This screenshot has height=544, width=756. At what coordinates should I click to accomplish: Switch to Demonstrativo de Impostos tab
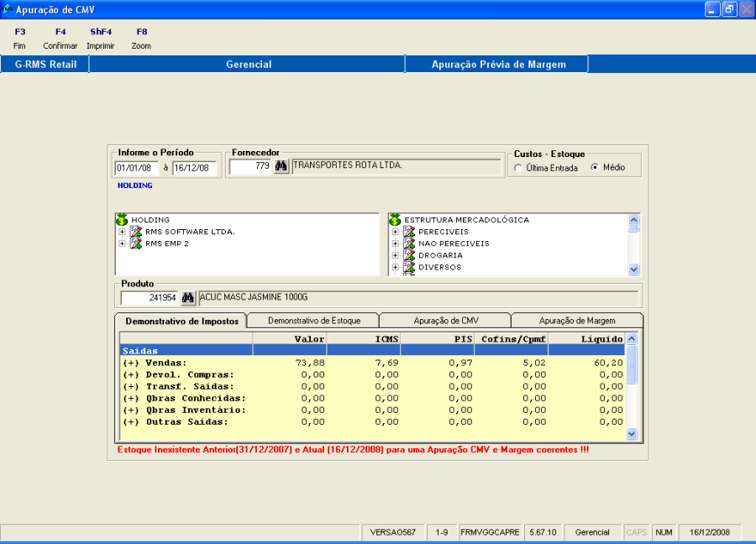[181, 321]
